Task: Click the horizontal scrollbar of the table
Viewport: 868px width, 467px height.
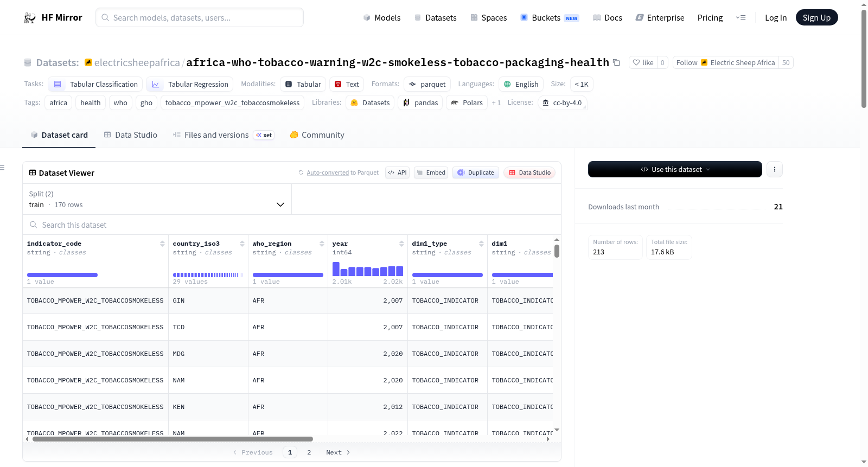Action: point(173,439)
